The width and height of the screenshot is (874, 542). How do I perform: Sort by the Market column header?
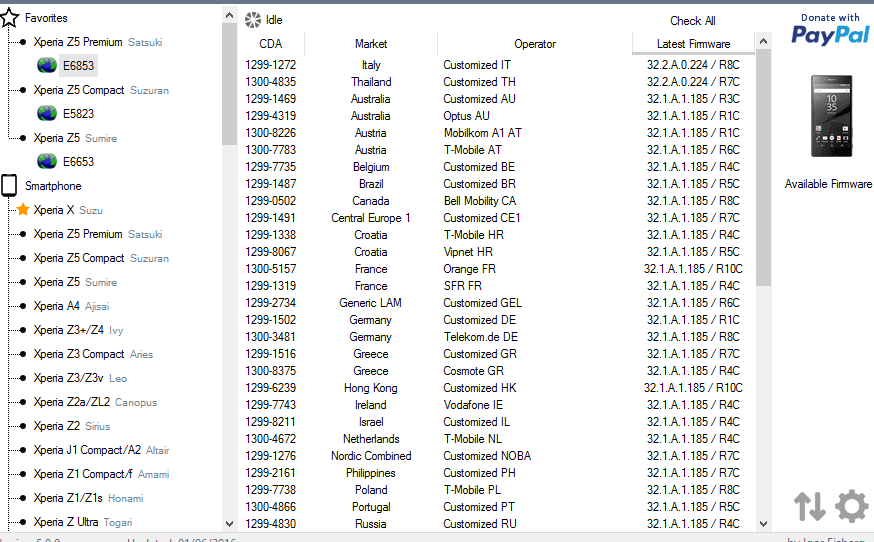(x=371, y=43)
